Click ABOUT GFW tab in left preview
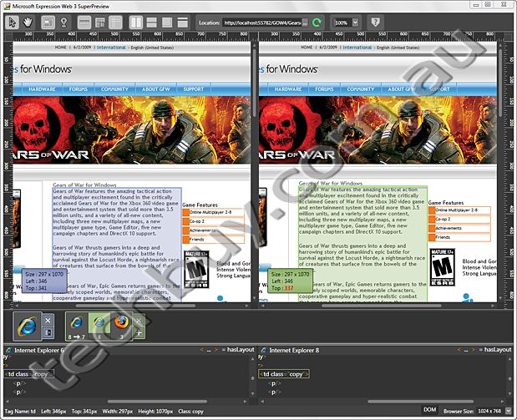This screenshot has height=420, width=517. [155, 89]
